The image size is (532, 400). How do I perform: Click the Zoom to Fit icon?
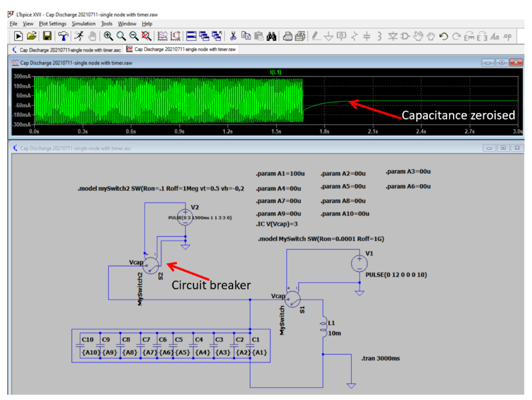click(146, 36)
